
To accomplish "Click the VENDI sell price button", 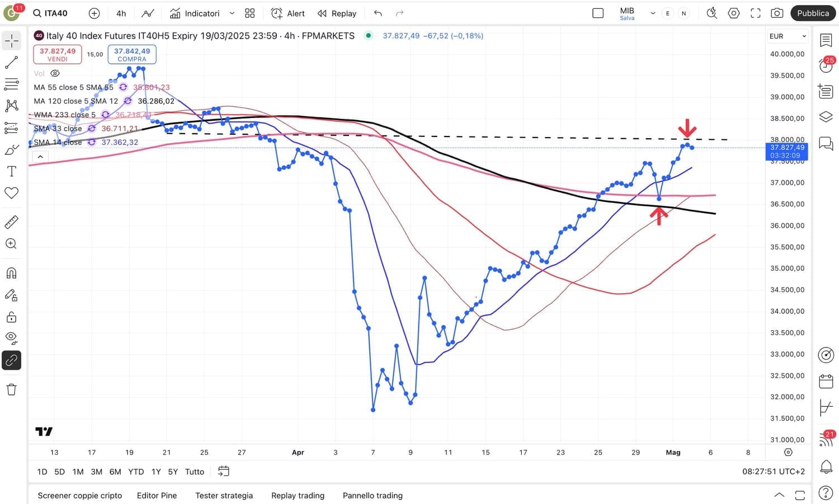I will tap(58, 54).
